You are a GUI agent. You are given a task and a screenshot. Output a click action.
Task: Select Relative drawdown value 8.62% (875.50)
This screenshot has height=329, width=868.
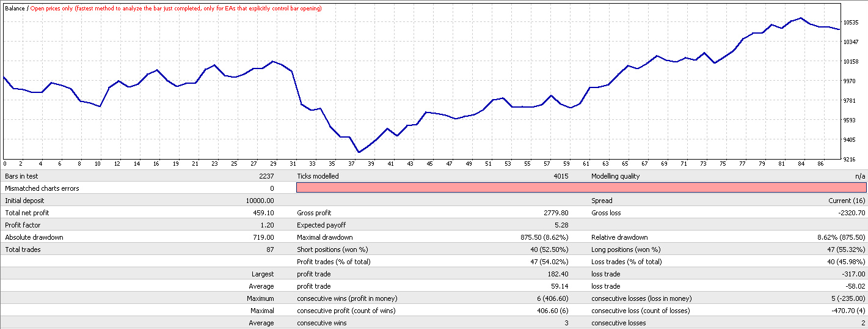coord(842,237)
